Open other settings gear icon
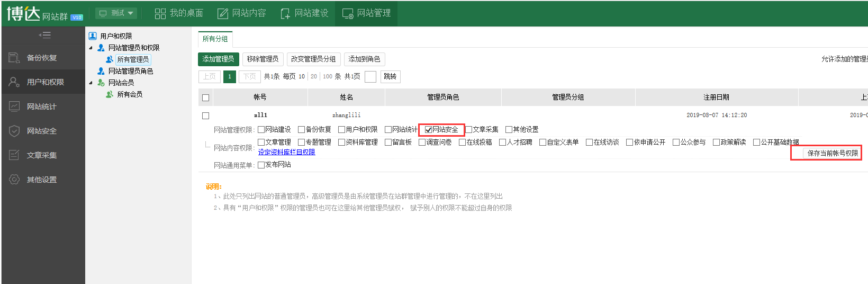Viewport: 868px width, 284px height. click(14, 180)
